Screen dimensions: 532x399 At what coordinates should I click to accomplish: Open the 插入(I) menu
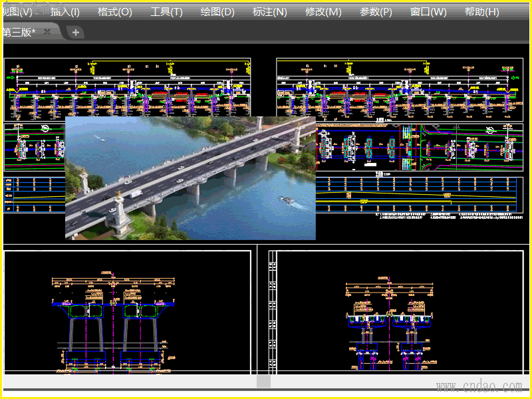[65, 12]
